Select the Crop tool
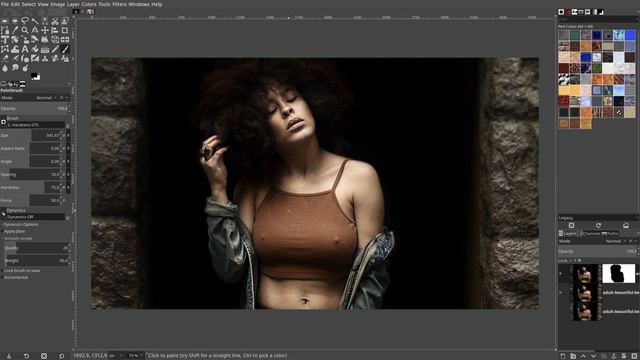 (x=64, y=30)
